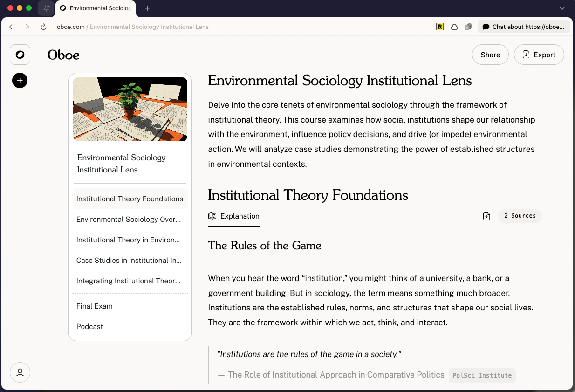Click the copy pages icon near the address bar
The width and height of the screenshot is (575, 392).
click(x=469, y=27)
